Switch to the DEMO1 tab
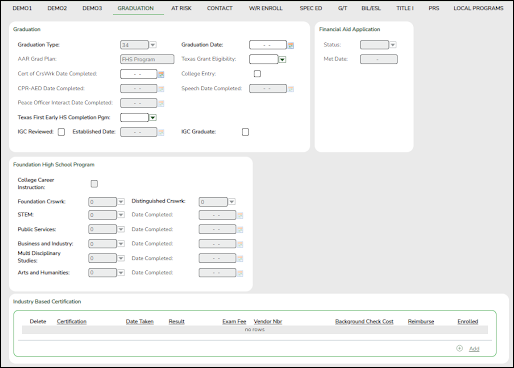514x368 pixels. click(22, 8)
